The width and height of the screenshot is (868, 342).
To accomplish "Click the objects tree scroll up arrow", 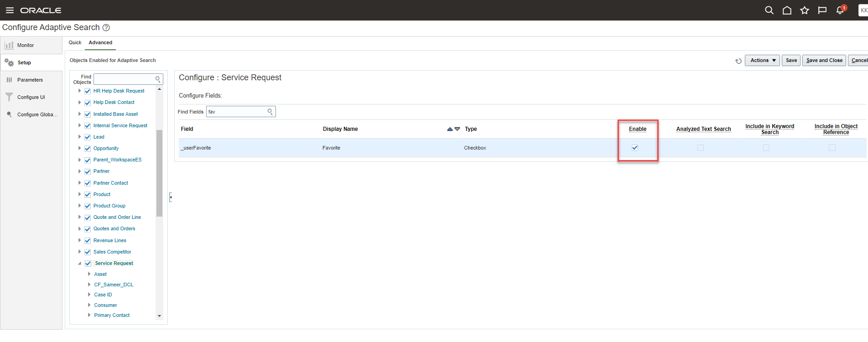I will tap(159, 89).
